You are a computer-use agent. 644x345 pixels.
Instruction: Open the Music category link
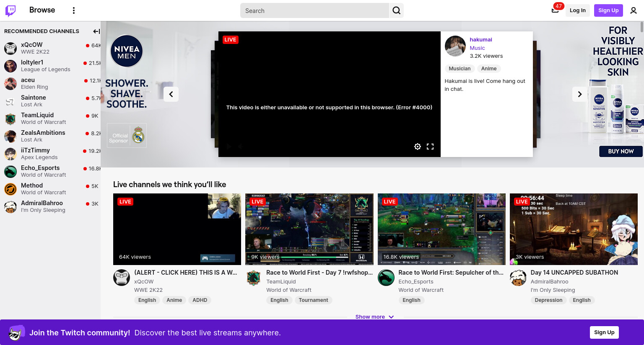coord(477,48)
